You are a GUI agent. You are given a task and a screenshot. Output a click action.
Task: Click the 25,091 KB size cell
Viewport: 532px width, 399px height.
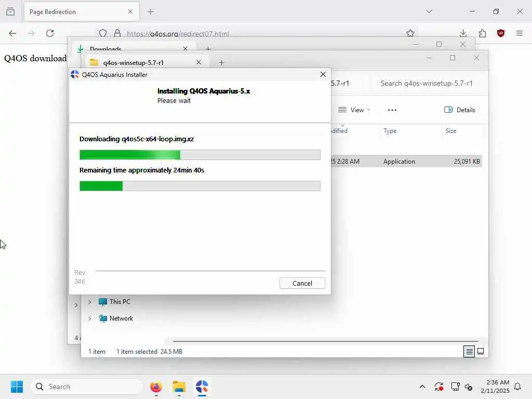click(467, 162)
